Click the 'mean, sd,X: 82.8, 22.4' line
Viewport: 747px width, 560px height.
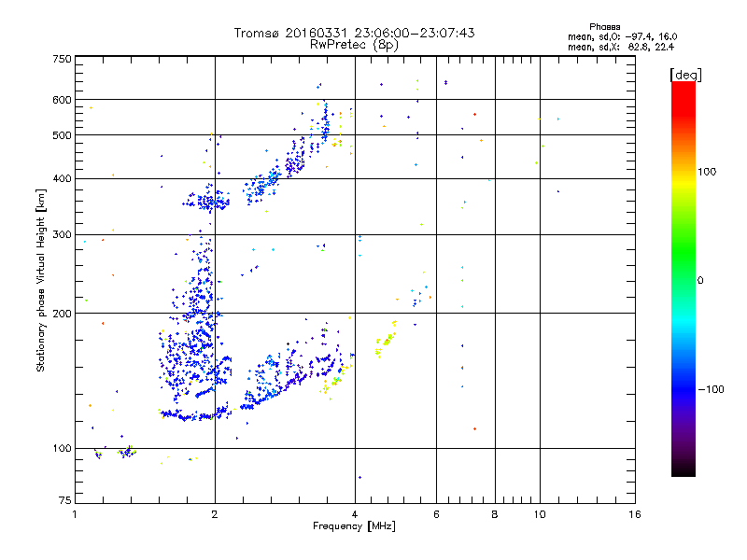click(621, 47)
